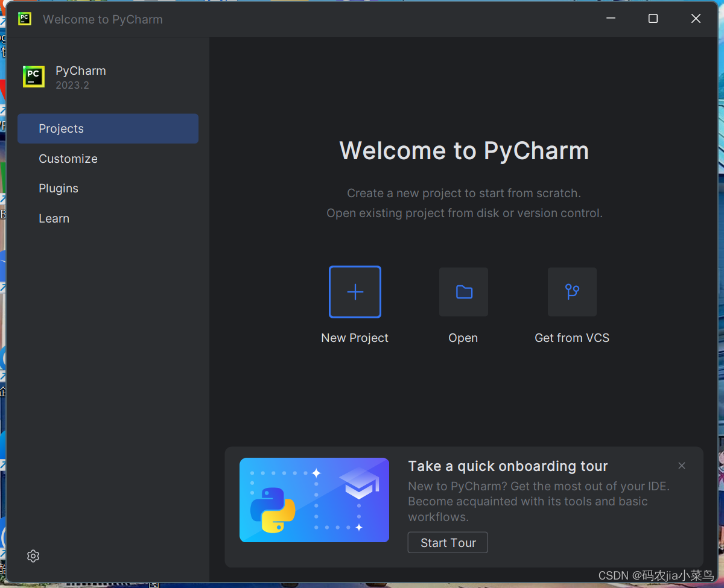Viewport: 724px width, 588px height.
Task: Close the Welcome to PyCharm window
Action: coord(696,19)
